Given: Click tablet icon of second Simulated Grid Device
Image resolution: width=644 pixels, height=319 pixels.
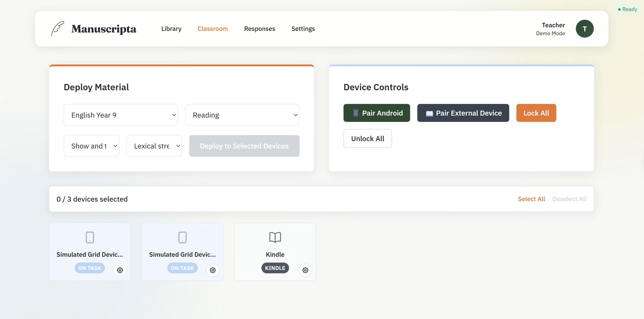Looking at the screenshot, I should 183,237.
